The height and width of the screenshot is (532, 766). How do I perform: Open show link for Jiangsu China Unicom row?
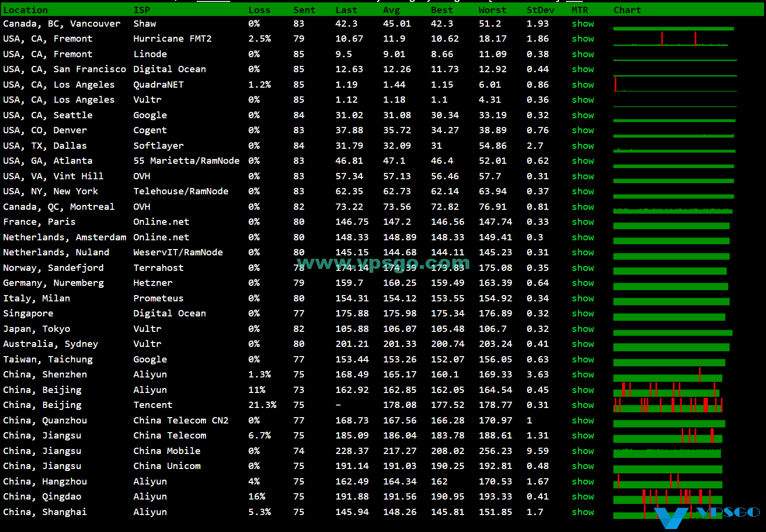click(x=582, y=466)
